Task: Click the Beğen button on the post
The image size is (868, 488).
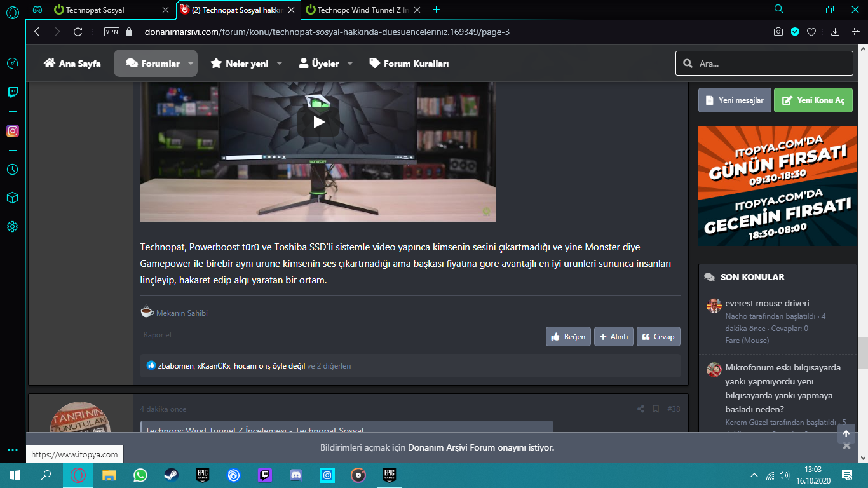Action: pyautogui.click(x=569, y=337)
